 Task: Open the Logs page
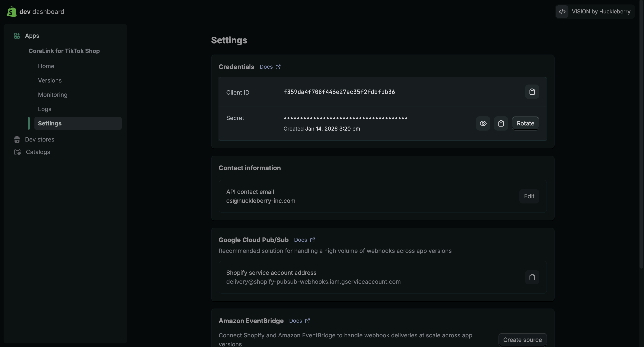[x=44, y=109]
